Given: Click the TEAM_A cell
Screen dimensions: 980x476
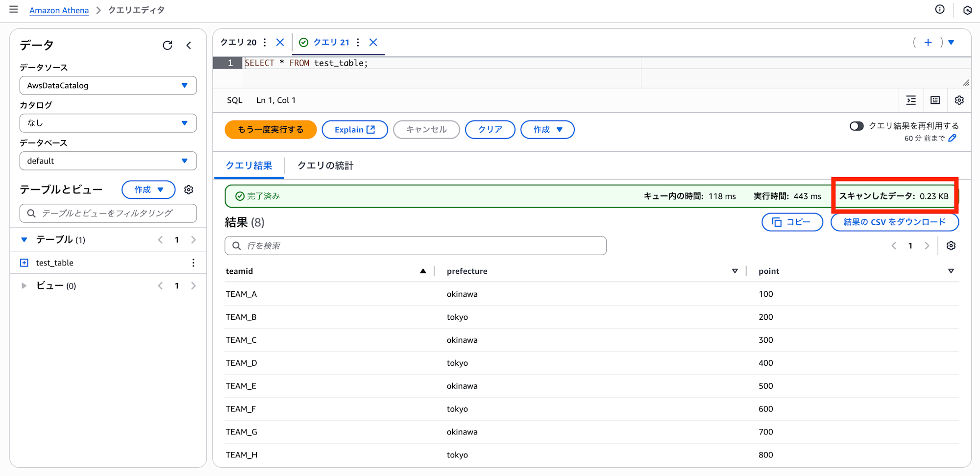Looking at the screenshot, I should (241, 294).
